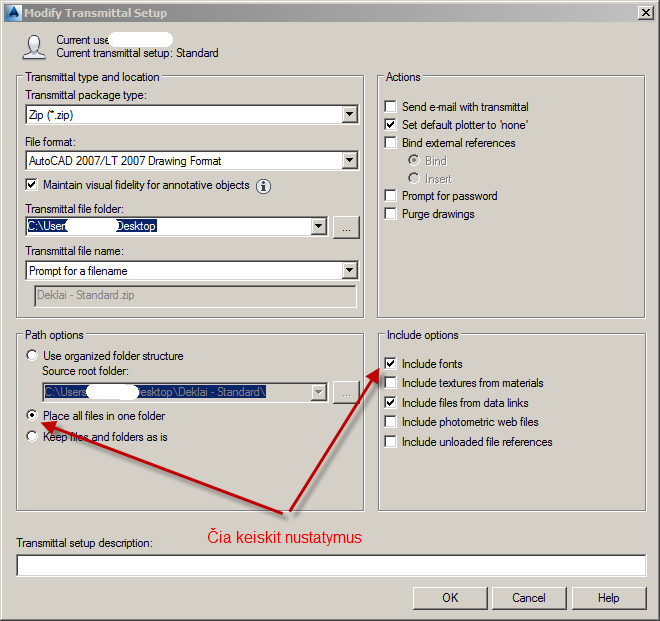Enable Purge drawings checkbox
The image size is (660, 621).
pos(391,213)
